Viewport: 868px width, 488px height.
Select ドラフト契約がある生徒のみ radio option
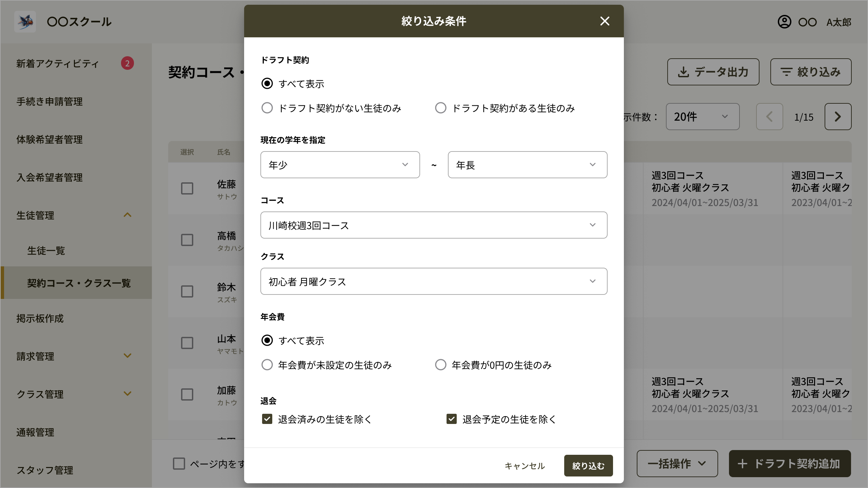441,108
